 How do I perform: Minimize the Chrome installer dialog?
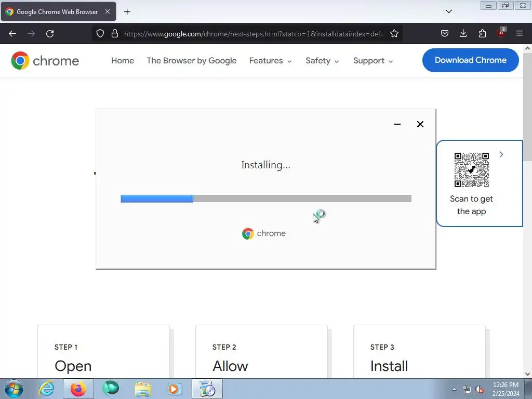[397, 124]
